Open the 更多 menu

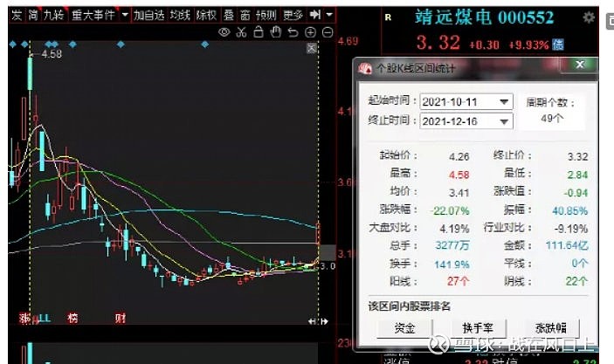coord(293,15)
